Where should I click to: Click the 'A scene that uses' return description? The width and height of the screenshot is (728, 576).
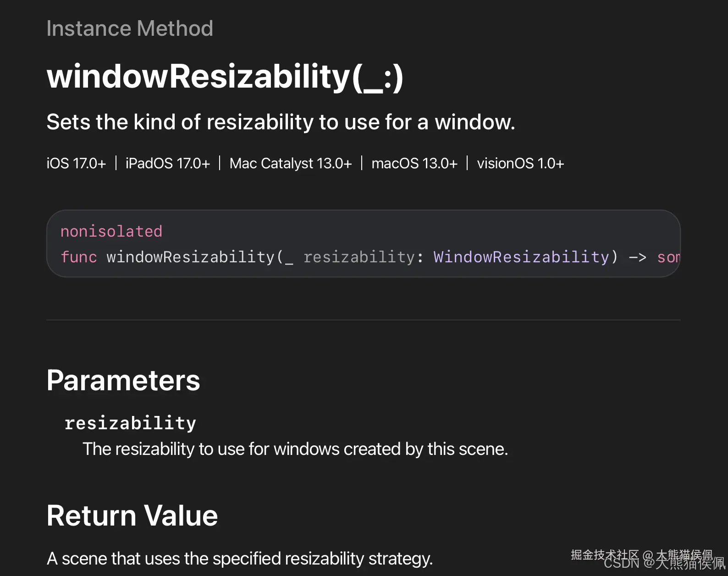click(x=240, y=559)
